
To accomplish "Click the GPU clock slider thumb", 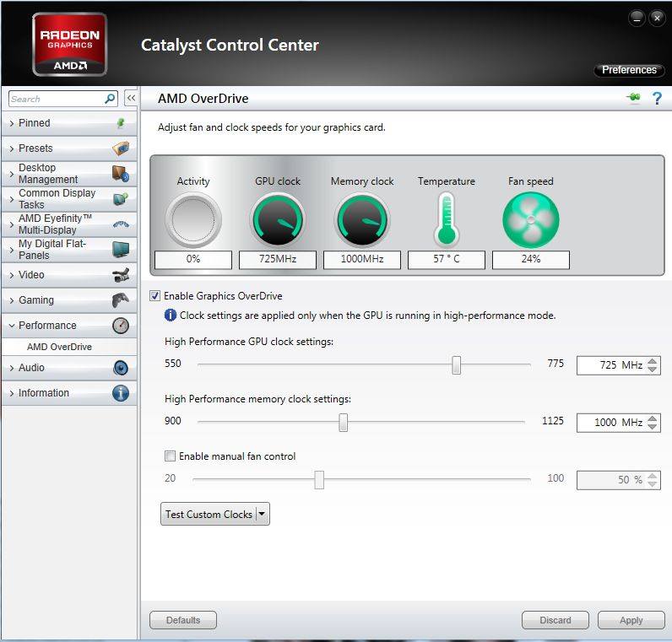I will click(457, 365).
